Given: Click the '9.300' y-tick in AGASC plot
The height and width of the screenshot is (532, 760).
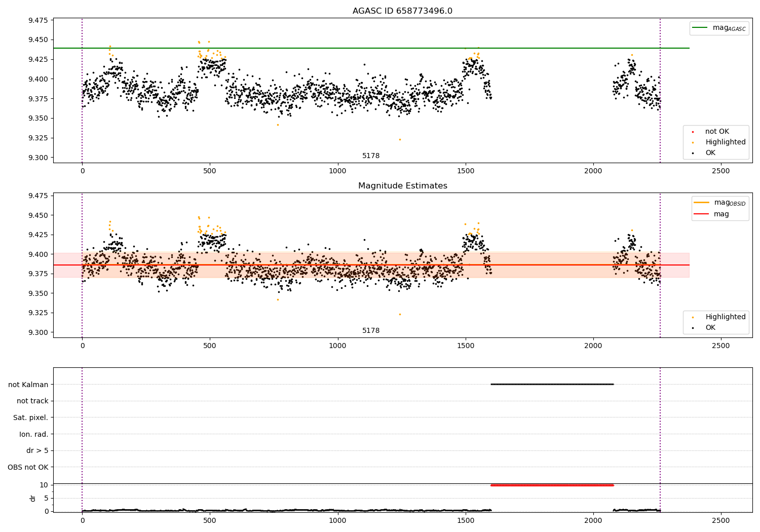Looking at the screenshot, I should click(37, 158).
